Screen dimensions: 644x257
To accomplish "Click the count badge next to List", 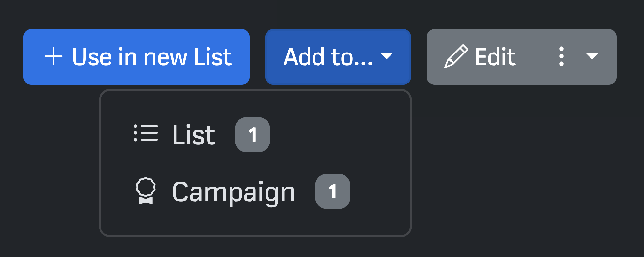I will tap(252, 135).
